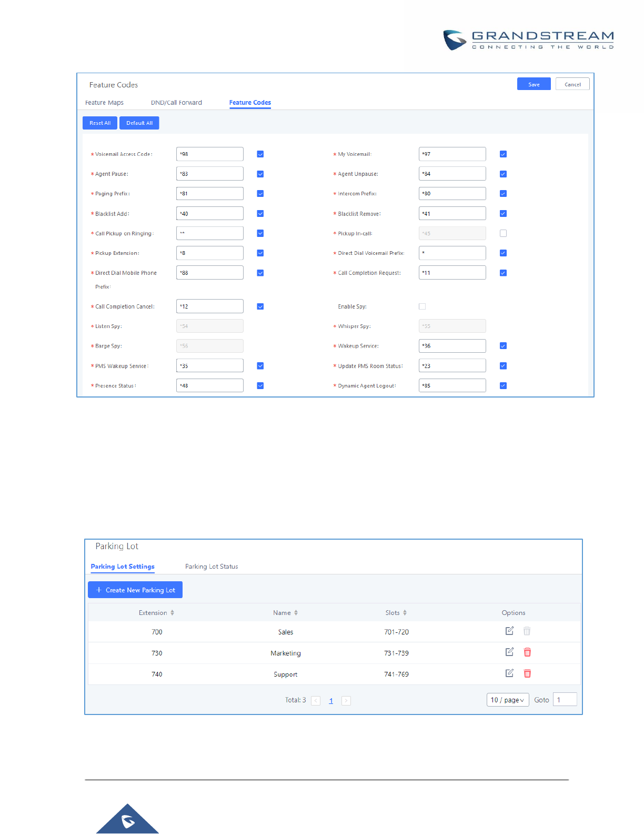Click the Blacklist Remove code field

(452, 214)
